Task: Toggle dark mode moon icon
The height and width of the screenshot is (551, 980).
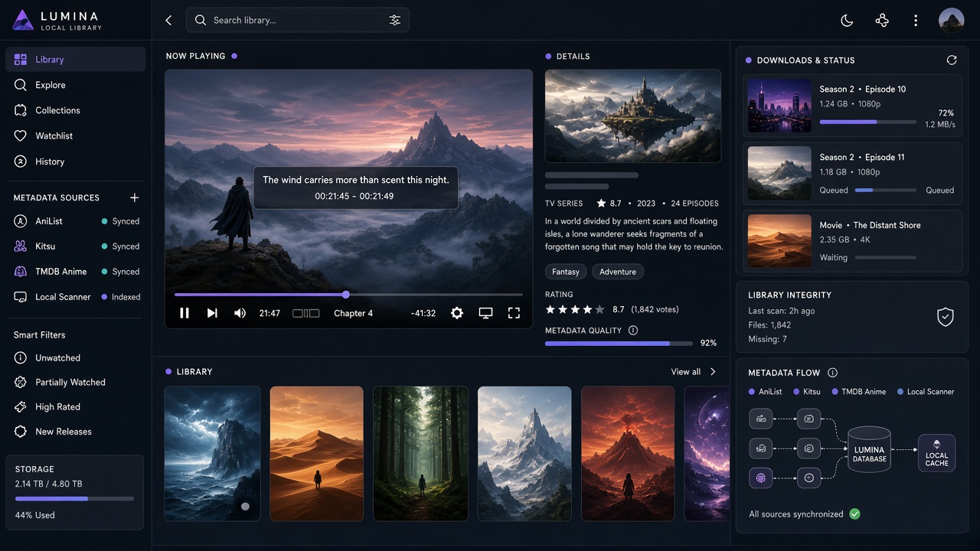Action: pos(847,21)
